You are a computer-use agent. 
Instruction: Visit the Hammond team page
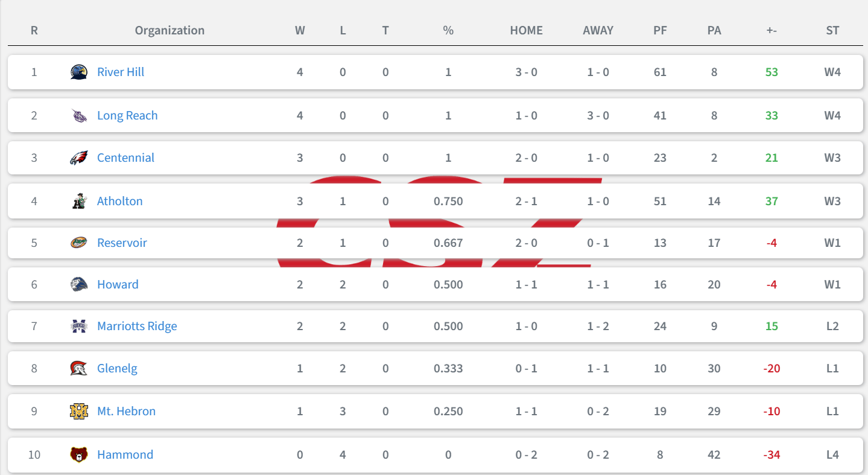(x=125, y=455)
